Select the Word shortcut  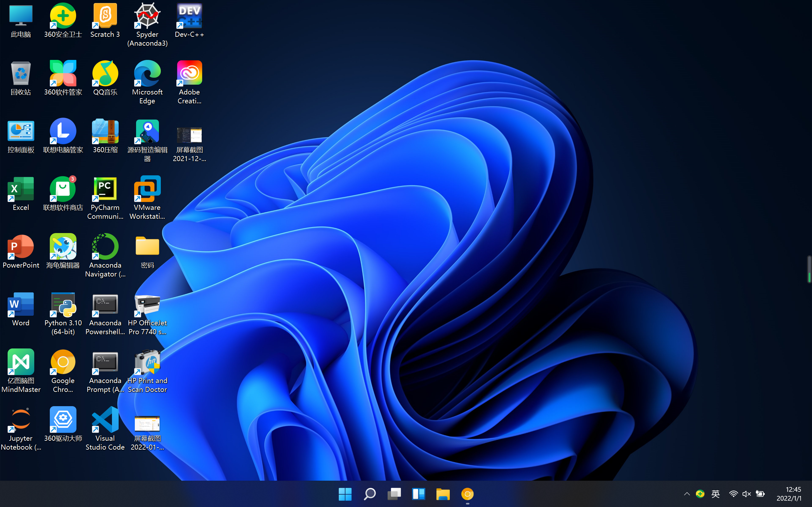coord(21,309)
